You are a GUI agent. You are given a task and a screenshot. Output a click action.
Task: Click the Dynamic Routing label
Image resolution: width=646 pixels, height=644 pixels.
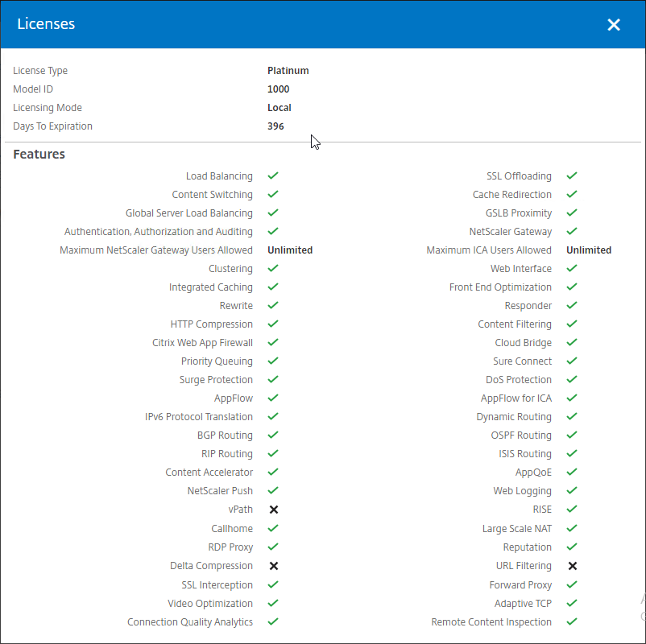click(x=514, y=417)
